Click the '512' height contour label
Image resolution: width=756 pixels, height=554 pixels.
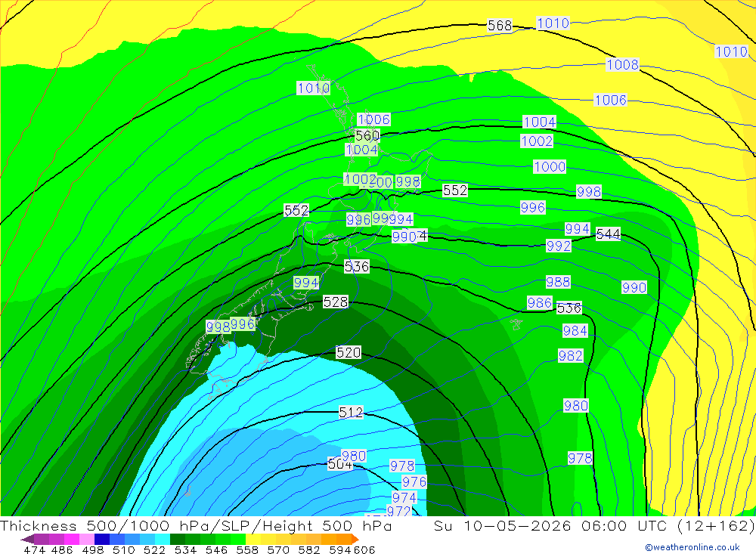(351, 412)
